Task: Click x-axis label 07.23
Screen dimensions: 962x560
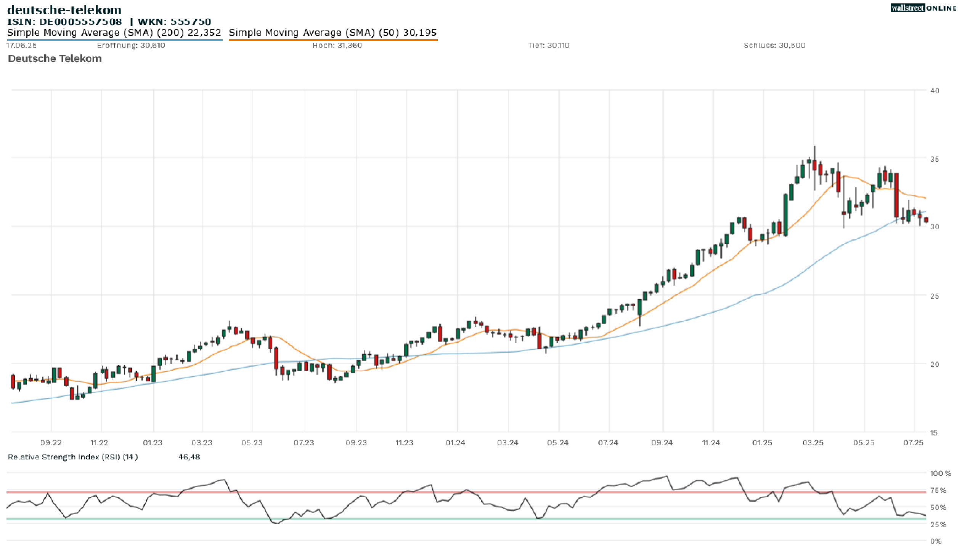Action: [x=304, y=443]
